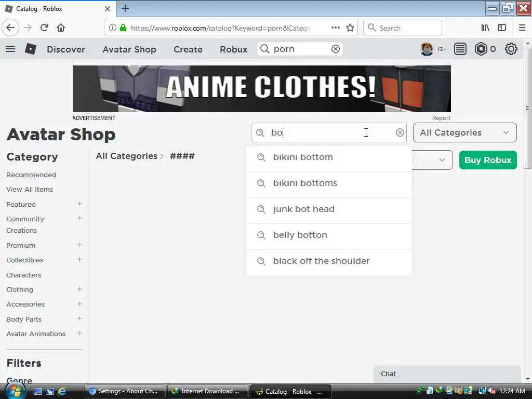Bookmark this page with the star
The width and height of the screenshot is (532, 399).
[350, 28]
